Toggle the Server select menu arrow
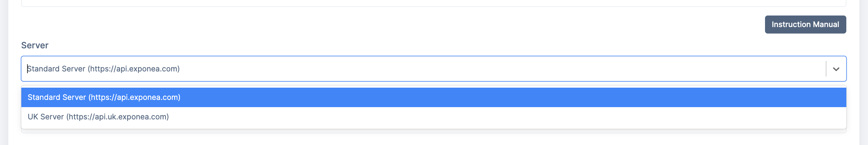Viewport: 868px width, 145px height. pyautogui.click(x=836, y=69)
